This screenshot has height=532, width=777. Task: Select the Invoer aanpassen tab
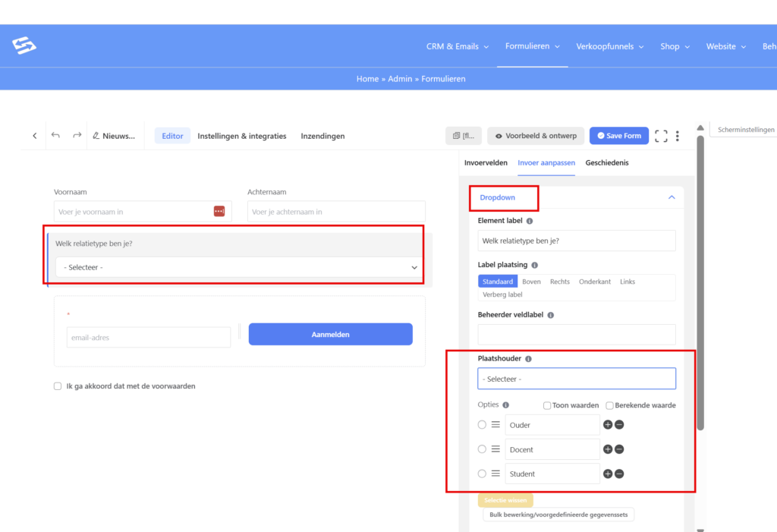pyautogui.click(x=546, y=162)
